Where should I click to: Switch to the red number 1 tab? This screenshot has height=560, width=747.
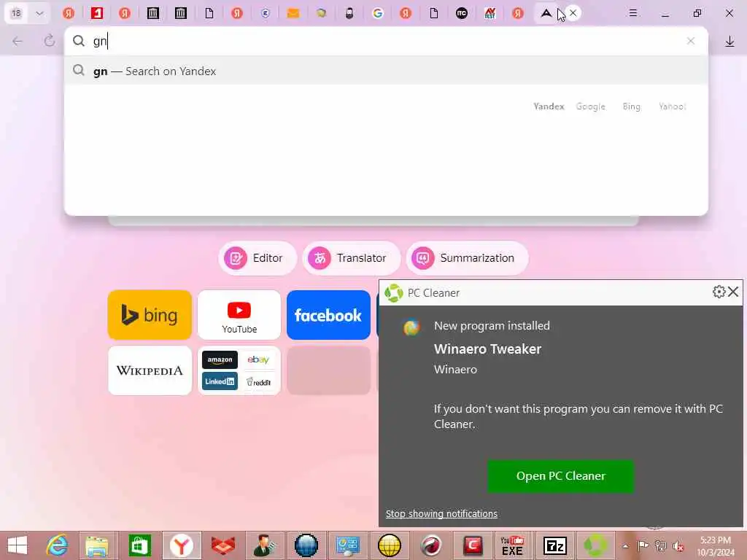[x=97, y=13]
